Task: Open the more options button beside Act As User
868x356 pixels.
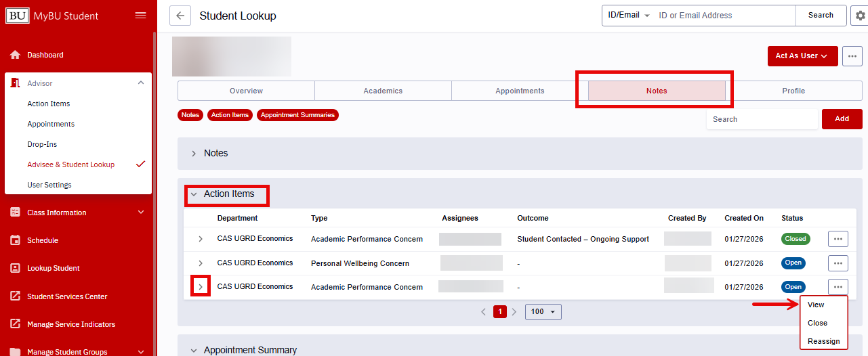Action: (852, 56)
